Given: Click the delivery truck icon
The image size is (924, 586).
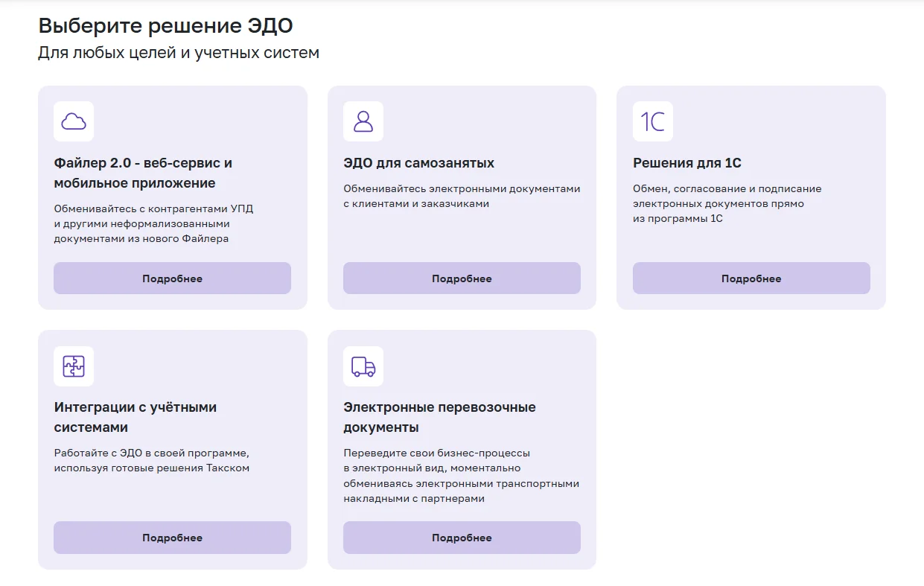Looking at the screenshot, I should click(x=363, y=366).
